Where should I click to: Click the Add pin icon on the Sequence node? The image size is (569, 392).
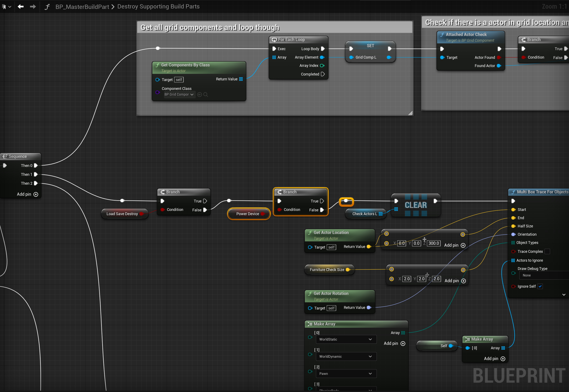click(36, 194)
